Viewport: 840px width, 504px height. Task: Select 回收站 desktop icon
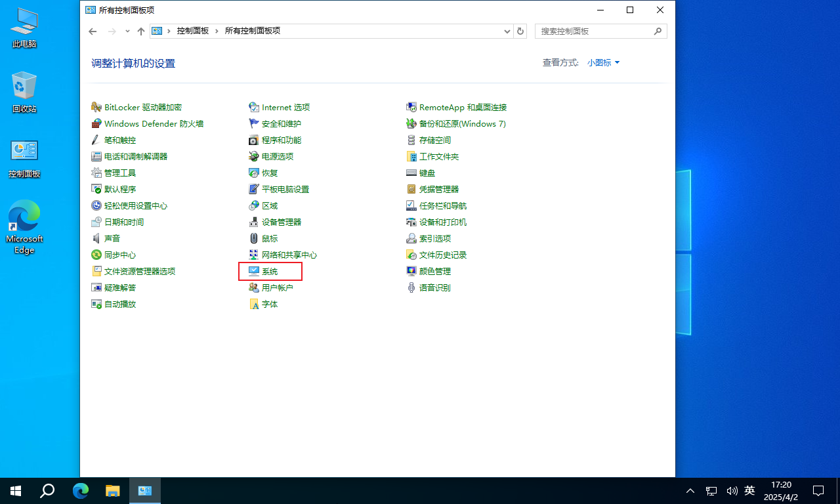(24, 93)
